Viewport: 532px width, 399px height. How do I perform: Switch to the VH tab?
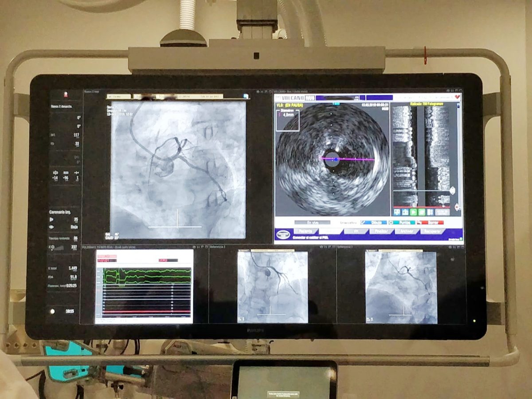click(x=355, y=231)
